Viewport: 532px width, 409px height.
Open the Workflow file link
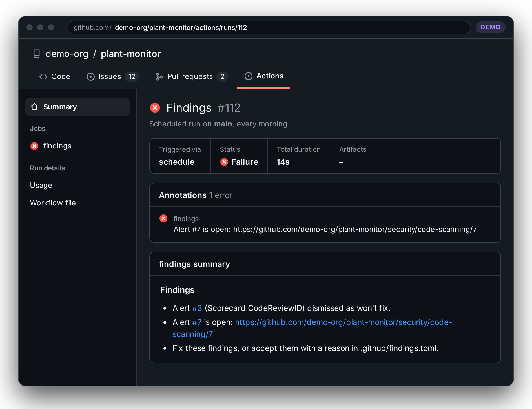pyautogui.click(x=53, y=203)
